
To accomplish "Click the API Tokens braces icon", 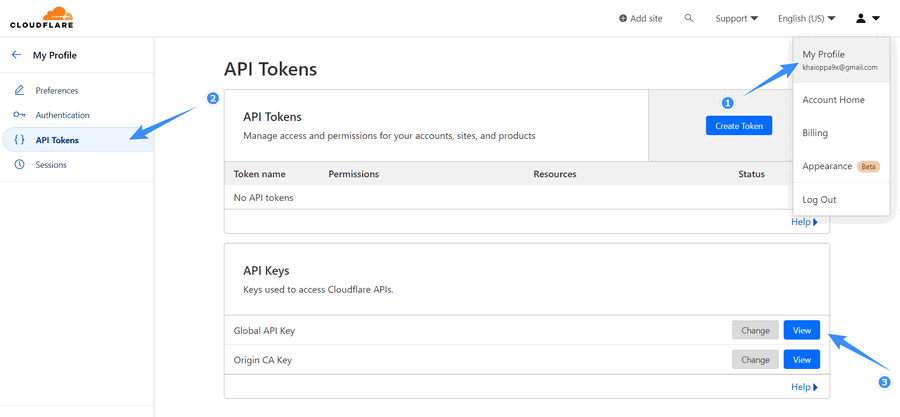I will (19, 140).
